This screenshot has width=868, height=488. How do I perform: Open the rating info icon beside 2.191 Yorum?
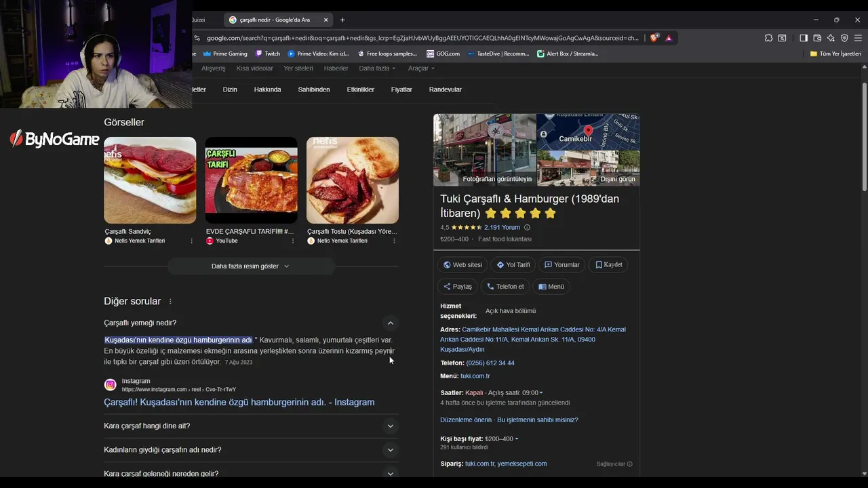(527, 228)
